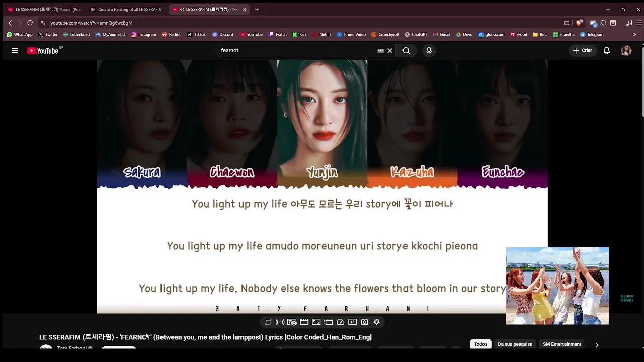Viewport: 644px width, 362px height.
Task: Click the Criar button
Action: pos(583,51)
